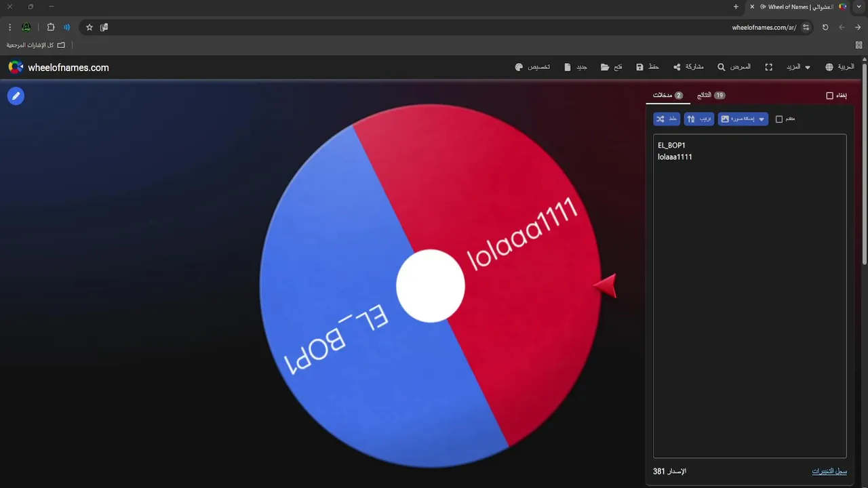Open site information icon beside URL

pyautogui.click(x=806, y=27)
